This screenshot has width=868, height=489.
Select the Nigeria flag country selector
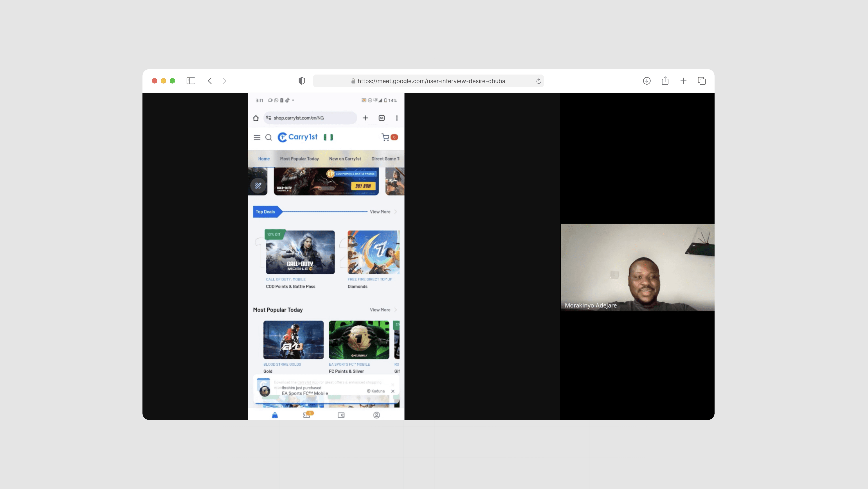(x=328, y=137)
